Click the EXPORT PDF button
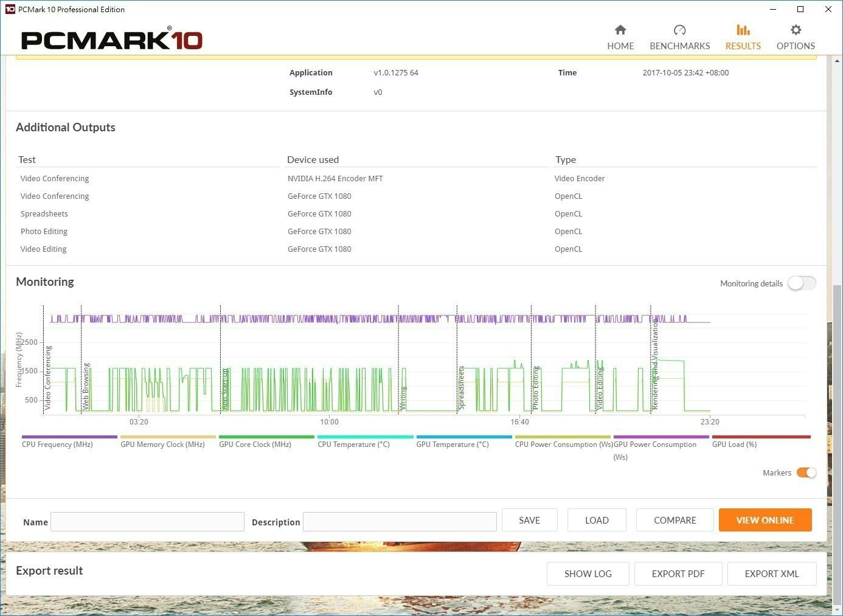 tap(678, 573)
